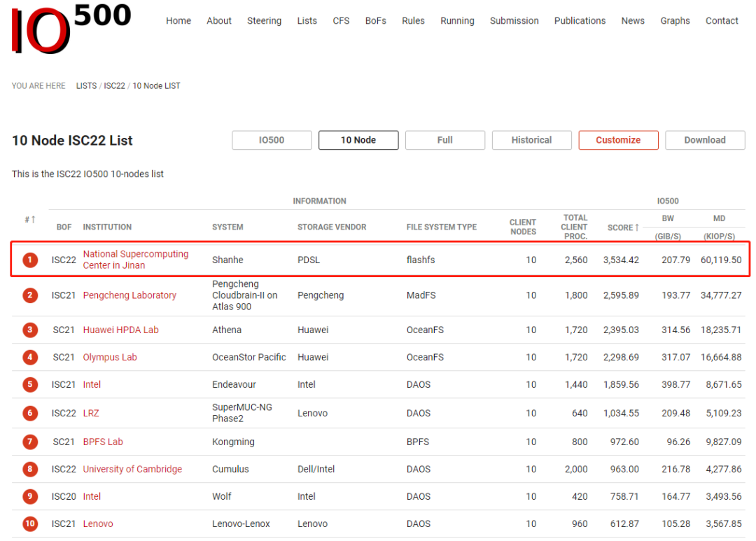Viewport: 756px width, 541px height.
Task: Open Intel link in Endeavour row
Action: coord(92,384)
